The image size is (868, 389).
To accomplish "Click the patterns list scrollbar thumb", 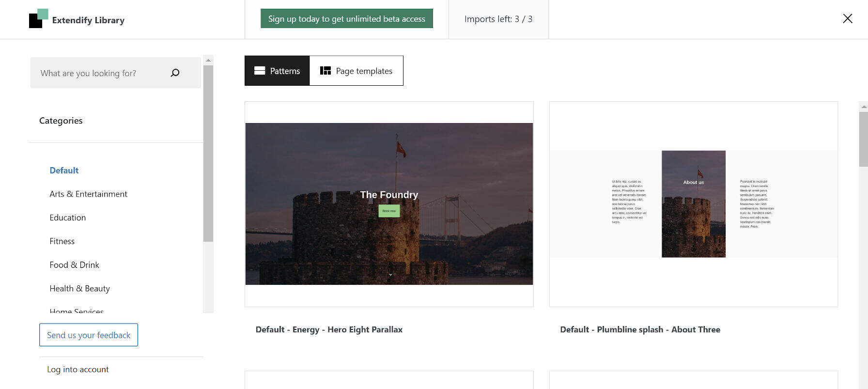I will point(863,140).
